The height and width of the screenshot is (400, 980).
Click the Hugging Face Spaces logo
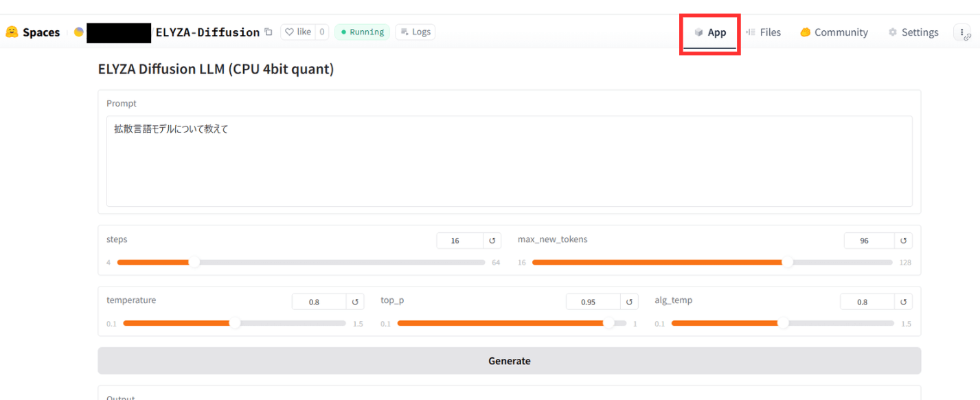(x=12, y=32)
